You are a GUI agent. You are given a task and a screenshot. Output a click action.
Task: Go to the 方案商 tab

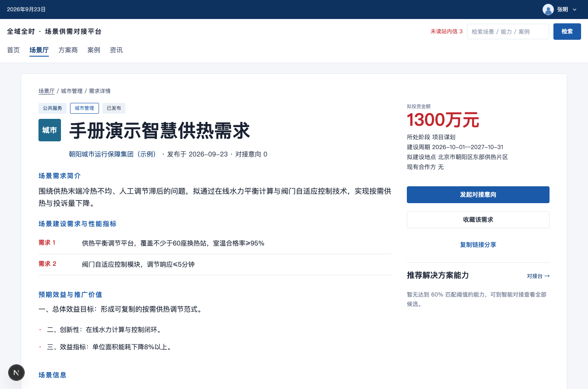tap(68, 50)
